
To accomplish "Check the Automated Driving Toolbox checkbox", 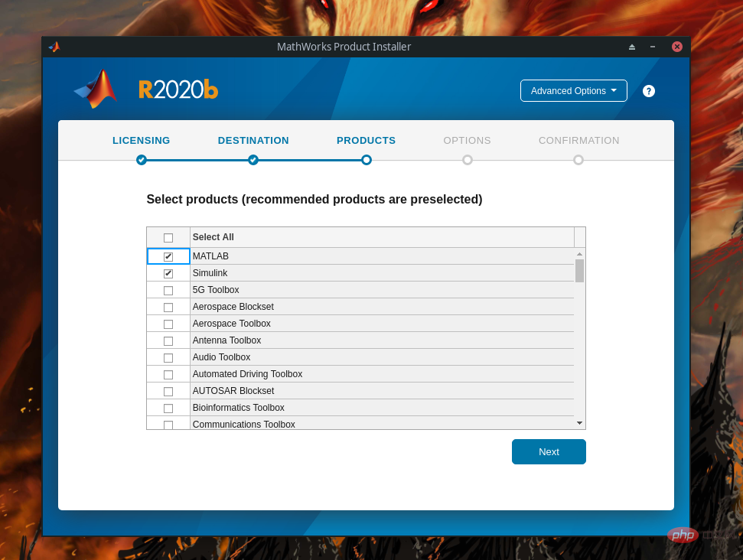I will point(168,375).
